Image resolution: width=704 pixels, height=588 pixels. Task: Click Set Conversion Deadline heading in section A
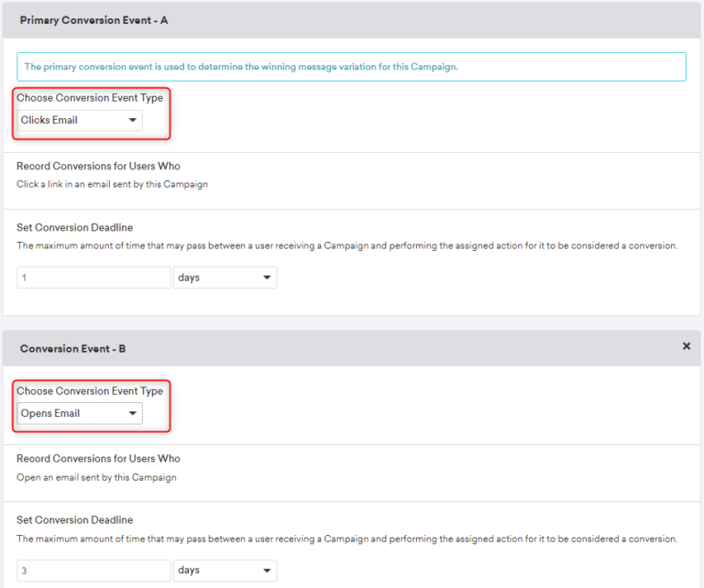click(x=74, y=227)
